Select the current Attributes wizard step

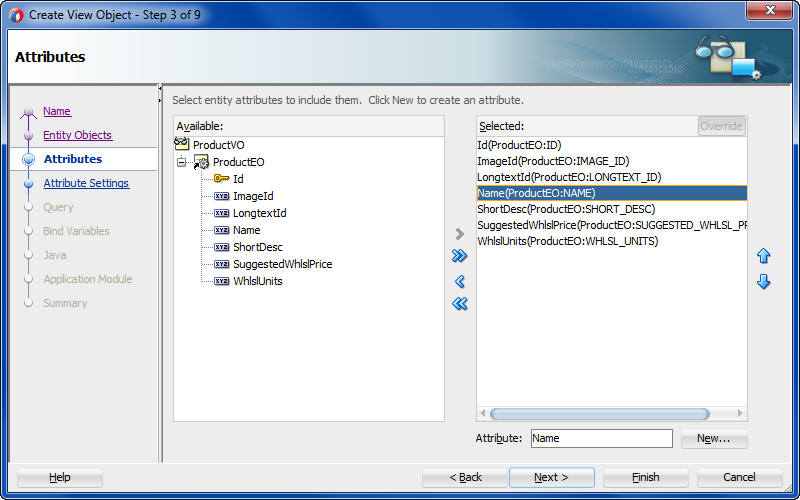pos(73,159)
